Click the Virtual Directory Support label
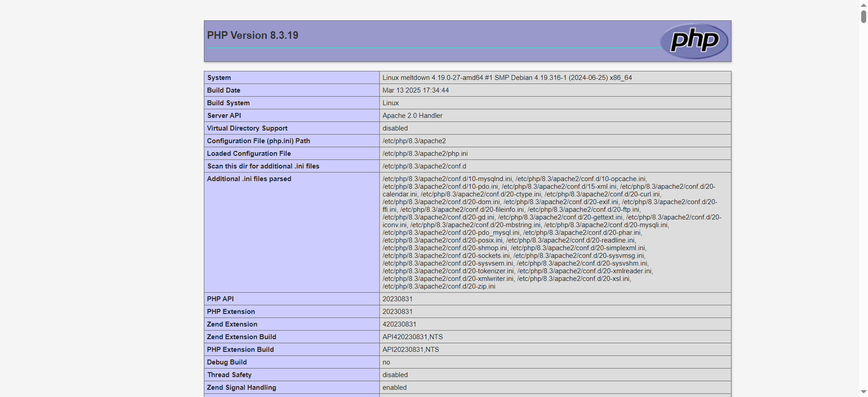 click(247, 128)
